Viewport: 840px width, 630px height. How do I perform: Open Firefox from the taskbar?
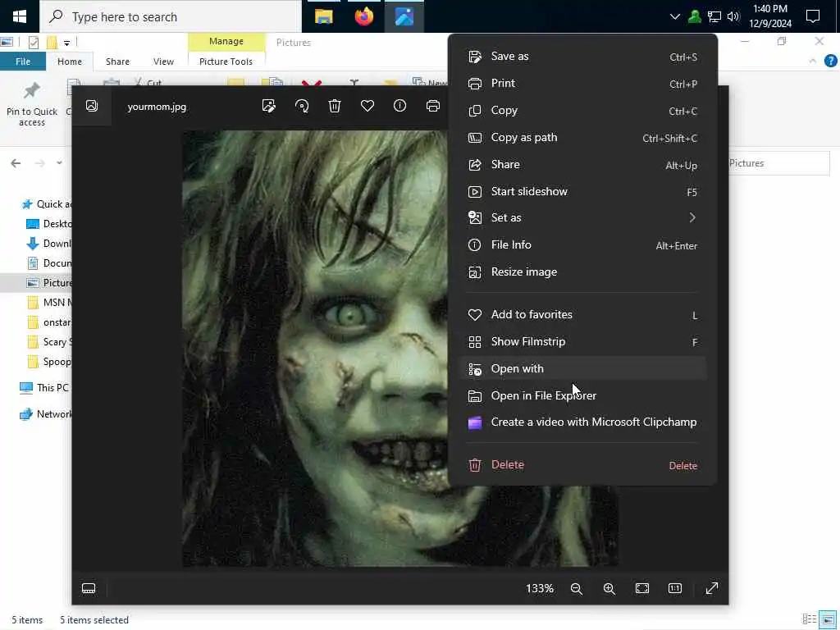364,16
